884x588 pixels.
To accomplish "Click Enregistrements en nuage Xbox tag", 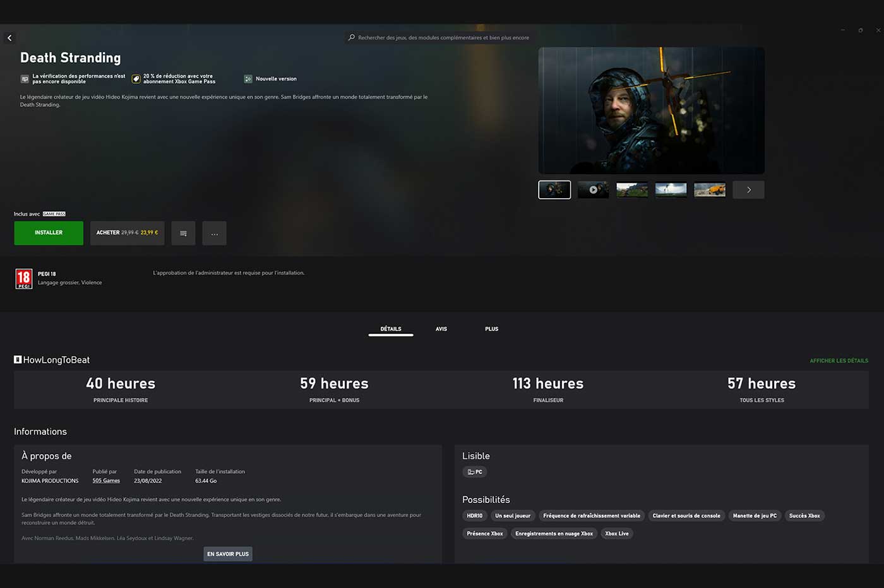I will (554, 533).
